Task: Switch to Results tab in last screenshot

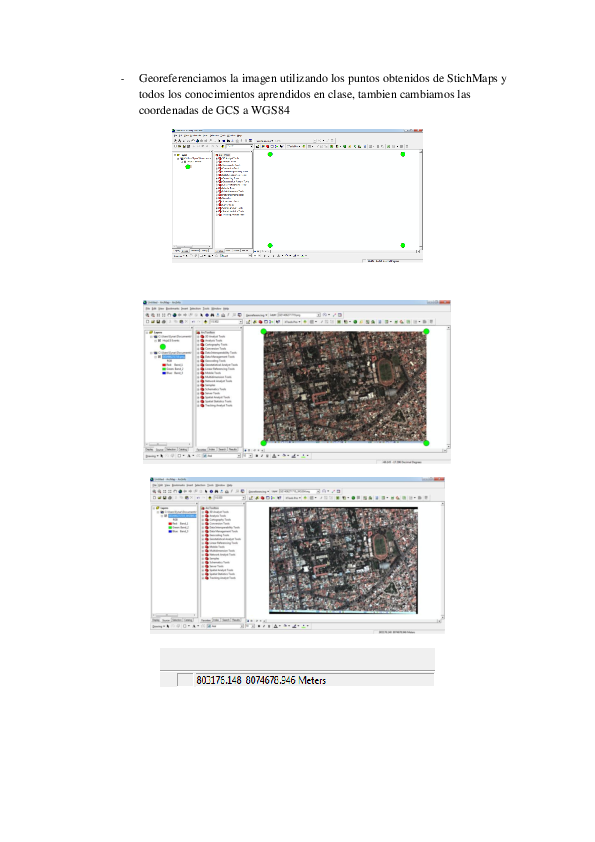Action: pyautogui.click(x=236, y=620)
